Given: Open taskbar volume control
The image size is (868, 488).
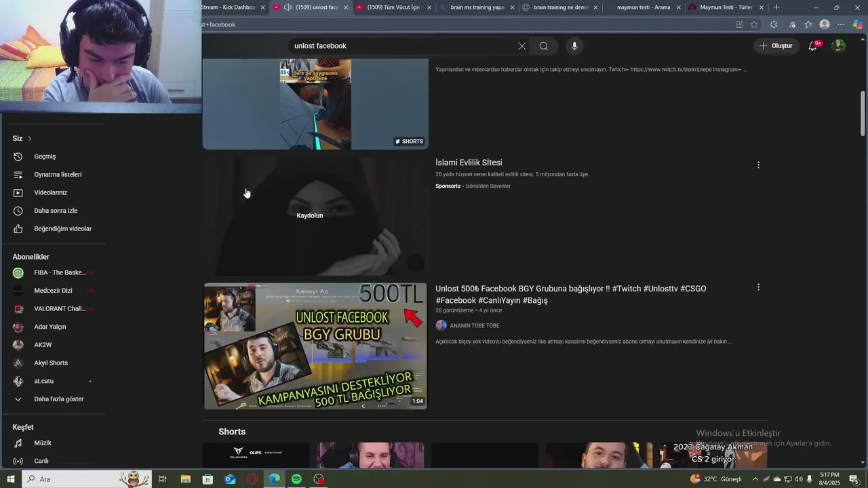Looking at the screenshot, I should [x=798, y=479].
